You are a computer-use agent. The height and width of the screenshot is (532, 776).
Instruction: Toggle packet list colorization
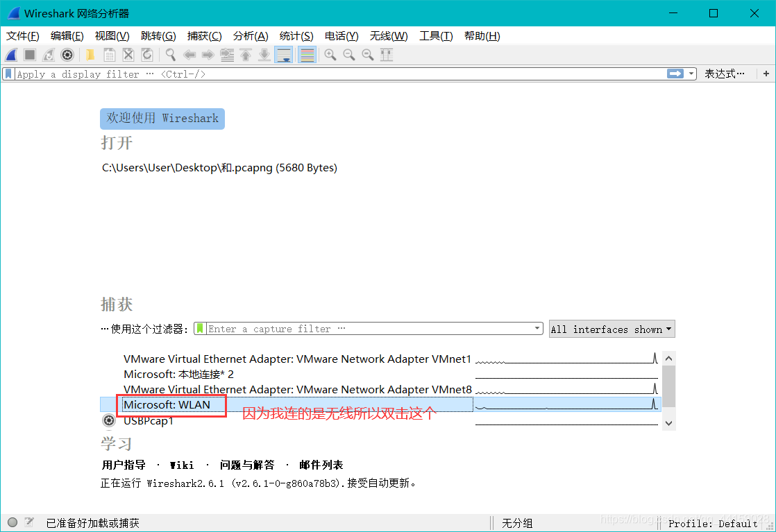[307, 55]
